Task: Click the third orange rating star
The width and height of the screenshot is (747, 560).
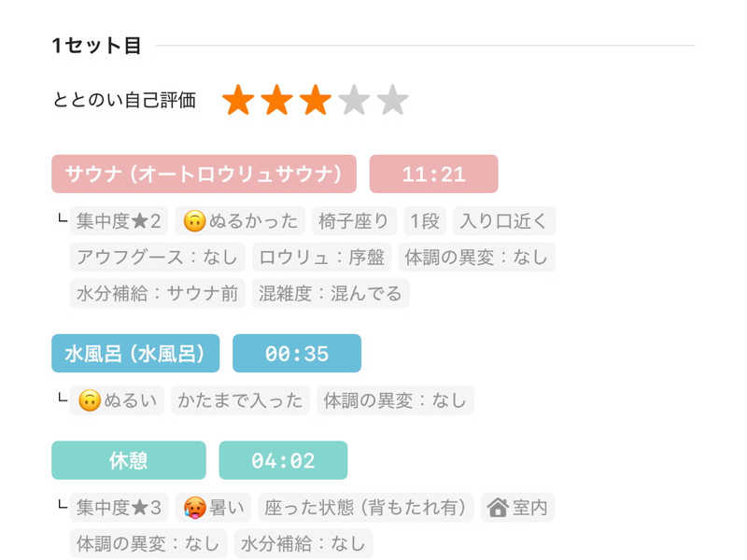Action: (x=315, y=100)
